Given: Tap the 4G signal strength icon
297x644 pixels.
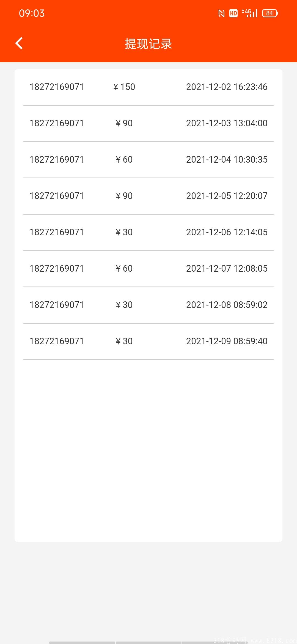Looking at the screenshot, I should (249, 13).
